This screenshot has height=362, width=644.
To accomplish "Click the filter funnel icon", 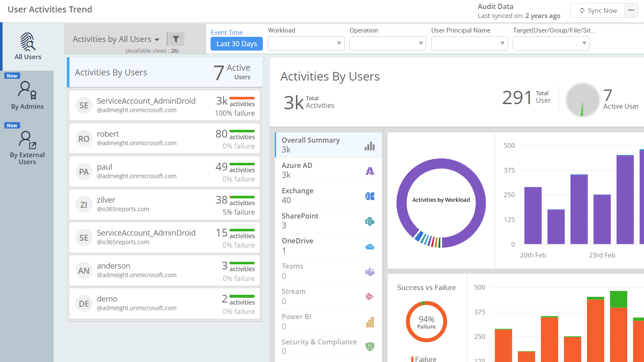I will tap(176, 39).
